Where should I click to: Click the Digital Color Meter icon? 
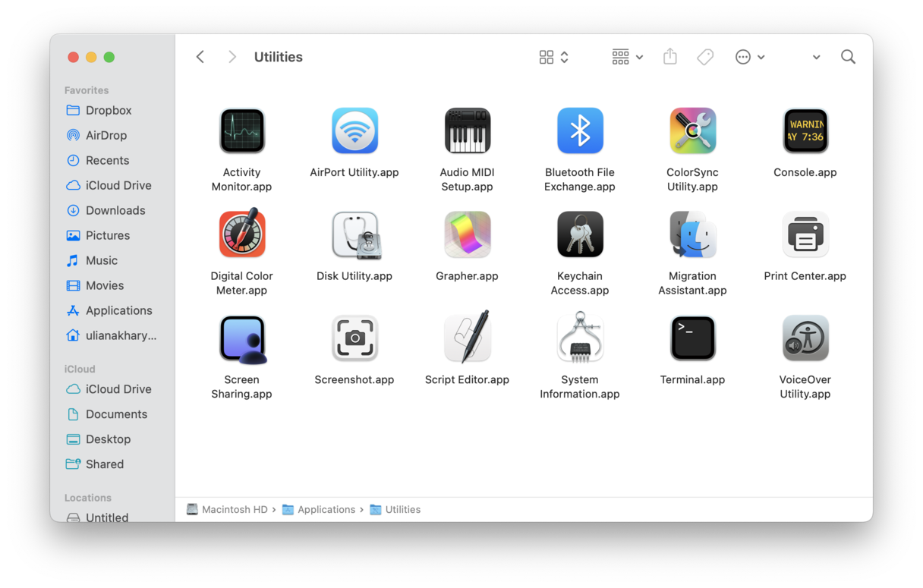[x=242, y=234]
